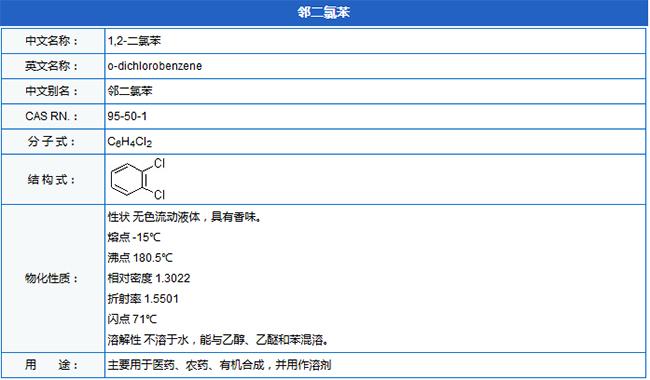Select the CAS RN. label
The image size is (650, 380).
coord(51,116)
